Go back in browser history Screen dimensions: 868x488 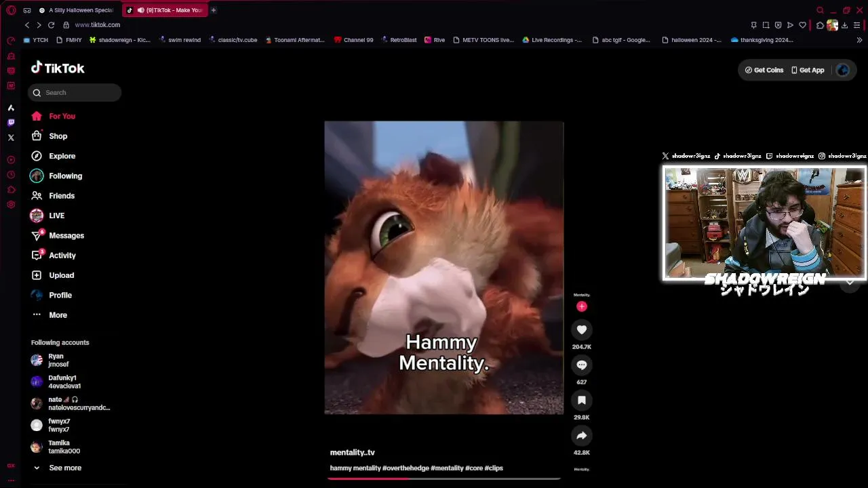[x=27, y=25]
